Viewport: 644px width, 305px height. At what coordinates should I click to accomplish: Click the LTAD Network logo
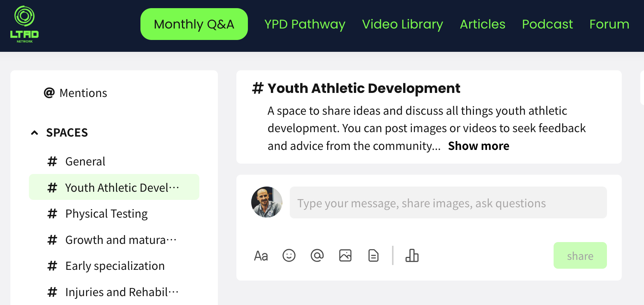pyautogui.click(x=24, y=24)
